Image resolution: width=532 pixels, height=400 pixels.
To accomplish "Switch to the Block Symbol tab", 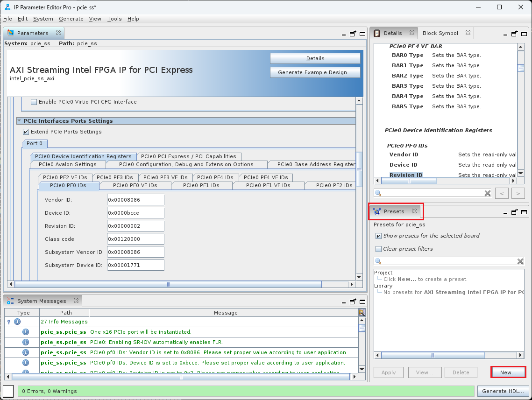I will tap(440, 33).
